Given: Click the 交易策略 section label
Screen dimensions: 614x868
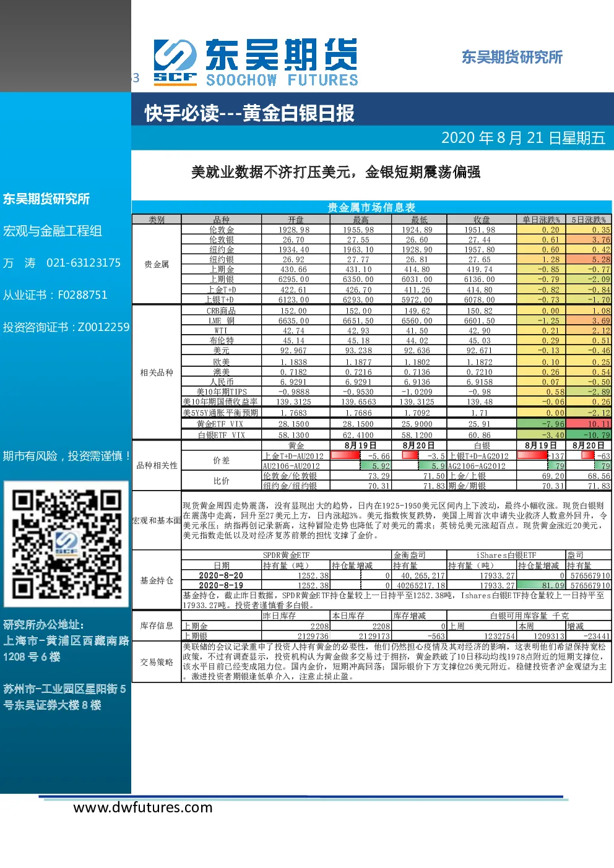Looking at the screenshot, I should [x=157, y=662].
